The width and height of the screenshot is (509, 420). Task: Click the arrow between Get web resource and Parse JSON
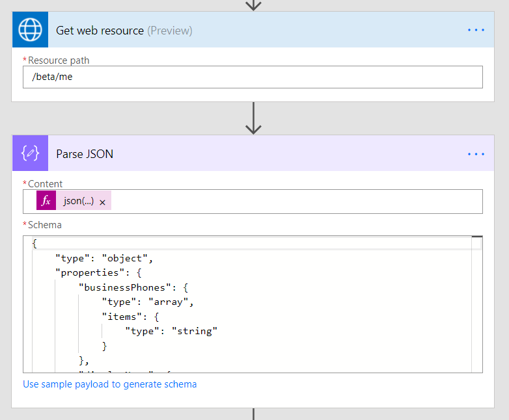[253, 118]
